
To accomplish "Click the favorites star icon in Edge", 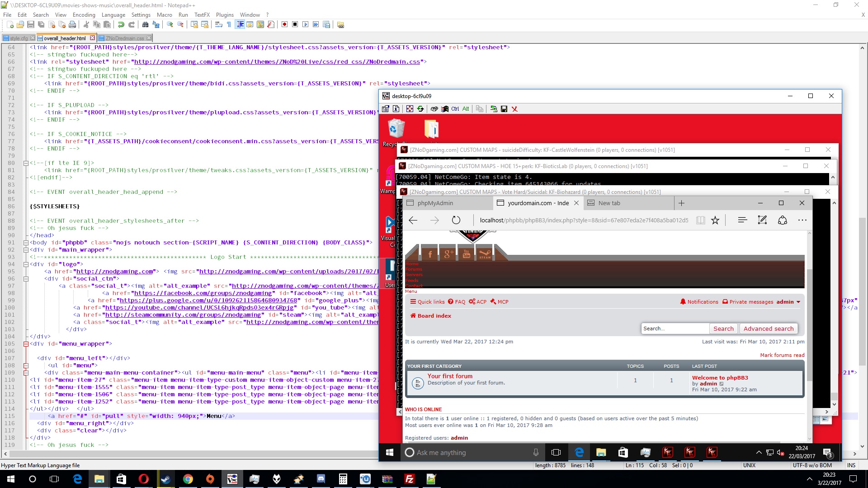I will coord(715,220).
